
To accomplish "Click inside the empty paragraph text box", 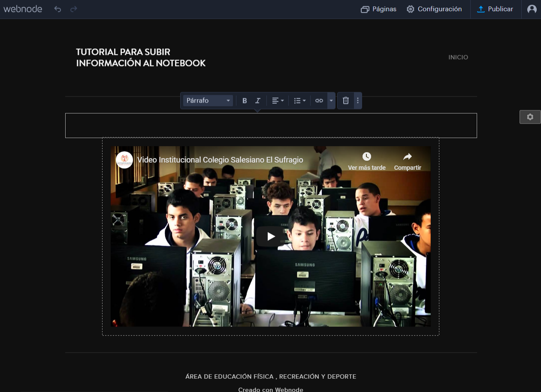I will click(271, 126).
